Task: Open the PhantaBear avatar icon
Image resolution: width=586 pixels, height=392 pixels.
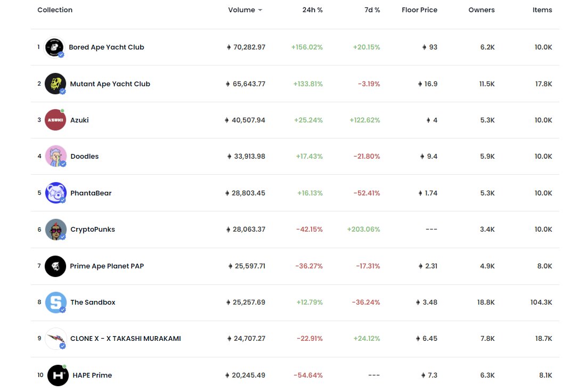Action: coord(56,193)
